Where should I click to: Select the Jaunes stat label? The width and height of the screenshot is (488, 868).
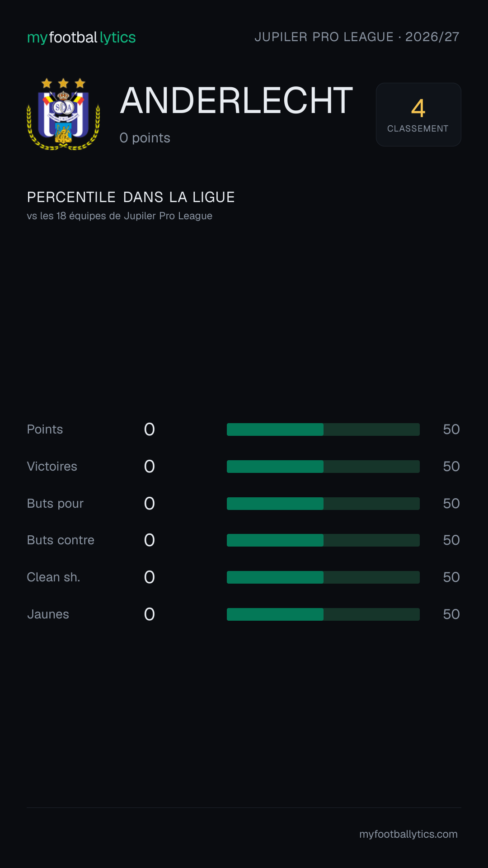click(x=48, y=614)
